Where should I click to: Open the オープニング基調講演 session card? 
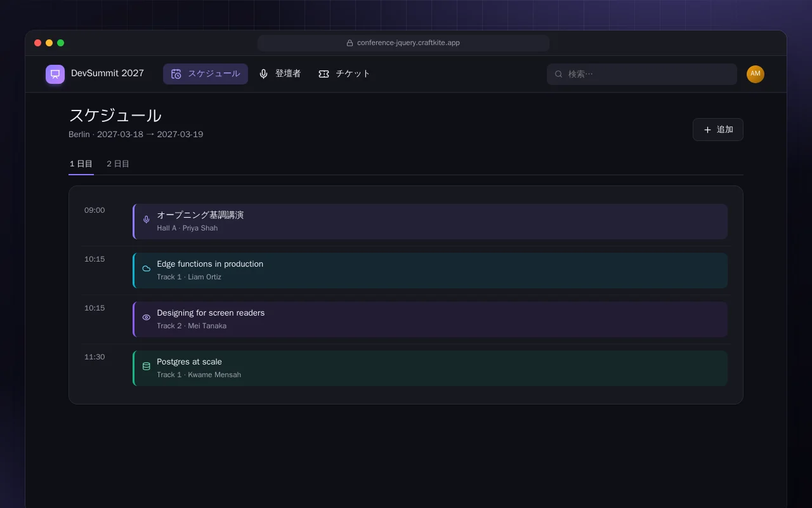(430, 222)
